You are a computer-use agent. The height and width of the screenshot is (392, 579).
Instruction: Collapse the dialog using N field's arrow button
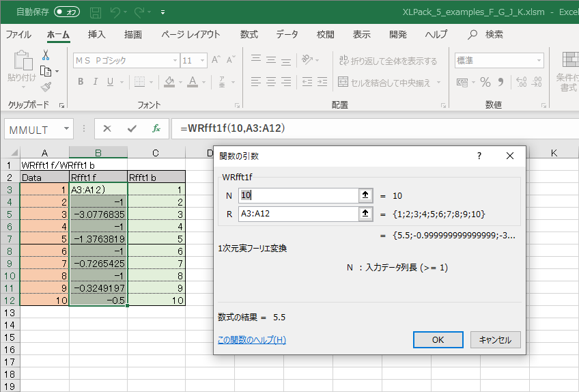tap(365, 195)
